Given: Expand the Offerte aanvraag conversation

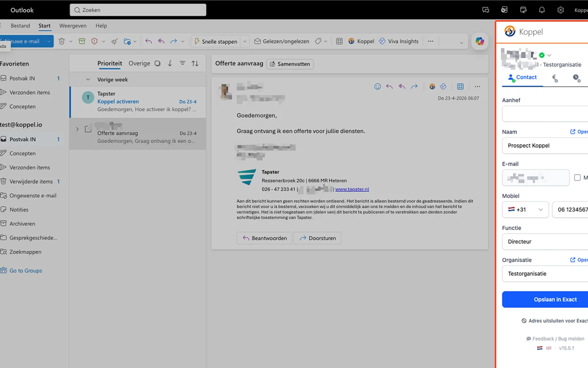Looking at the screenshot, I should point(77,129).
